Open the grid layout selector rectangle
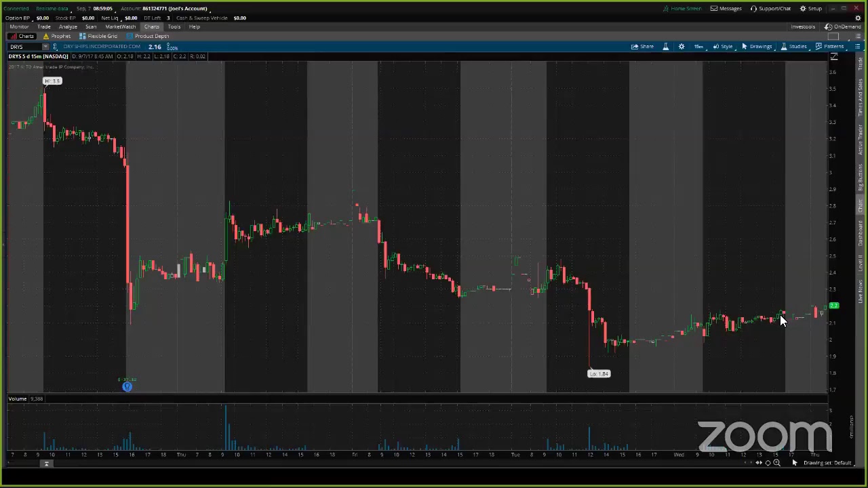The height and width of the screenshot is (488, 868). tap(833, 36)
